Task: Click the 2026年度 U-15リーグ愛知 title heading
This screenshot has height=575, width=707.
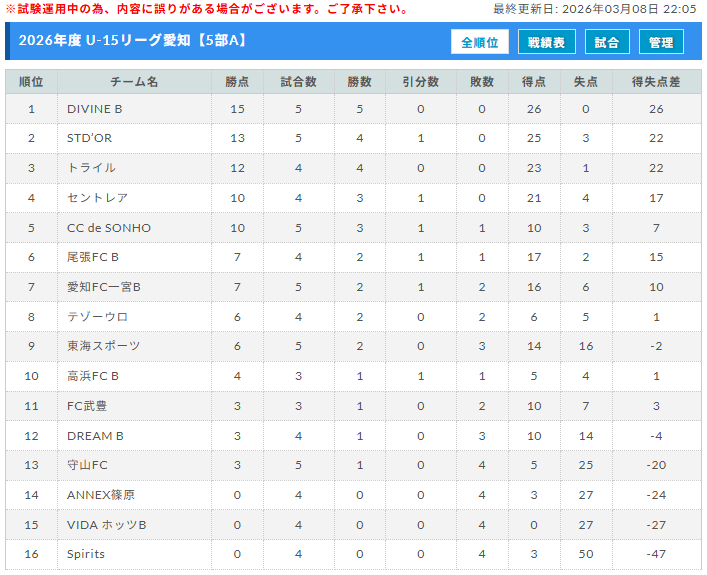Action: coord(132,41)
